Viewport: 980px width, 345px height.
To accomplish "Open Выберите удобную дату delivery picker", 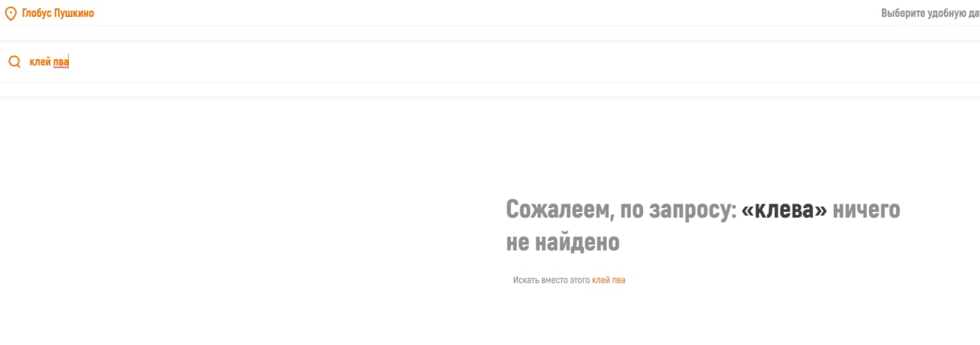I will coord(930,13).
